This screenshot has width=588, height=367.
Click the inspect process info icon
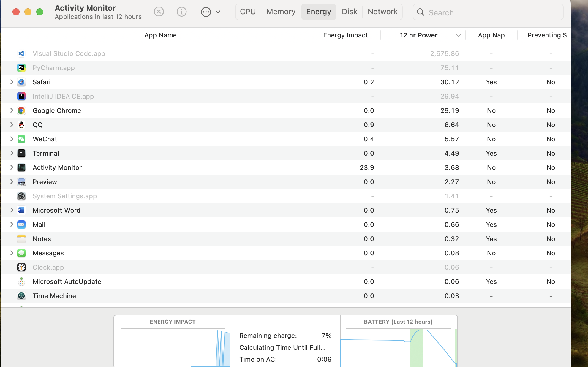tap(181, 12)
